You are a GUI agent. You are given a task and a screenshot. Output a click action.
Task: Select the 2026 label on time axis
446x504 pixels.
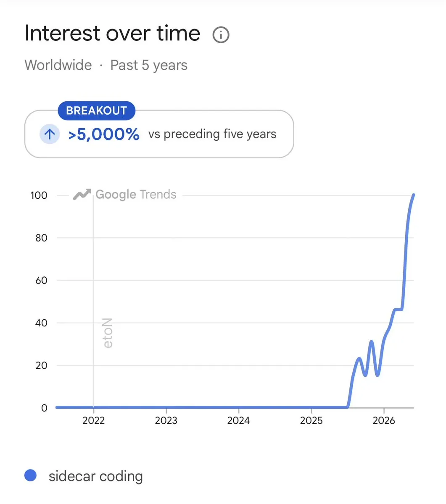pyautogui.click(x=384, y=420)
